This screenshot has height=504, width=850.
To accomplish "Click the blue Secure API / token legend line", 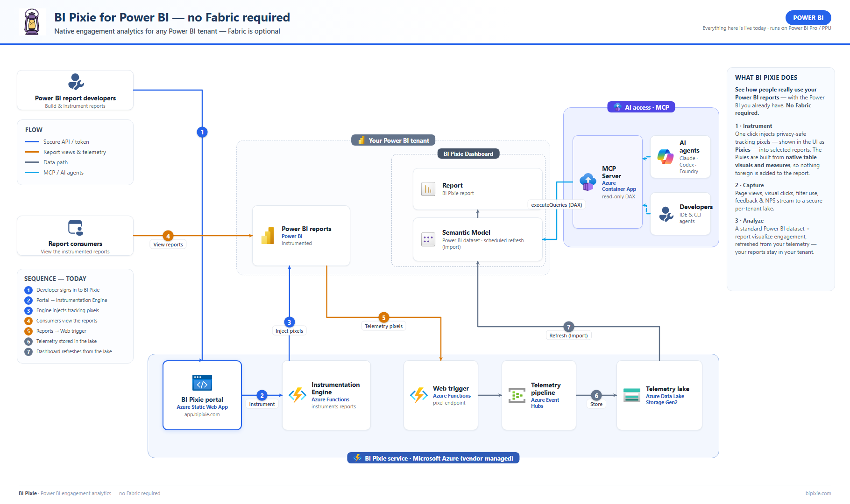I will [x=32, y=141].
